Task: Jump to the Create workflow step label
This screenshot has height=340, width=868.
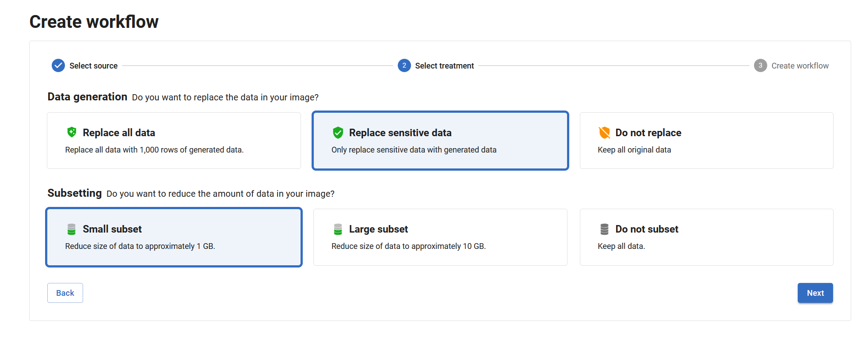Action: coord(800,66)
